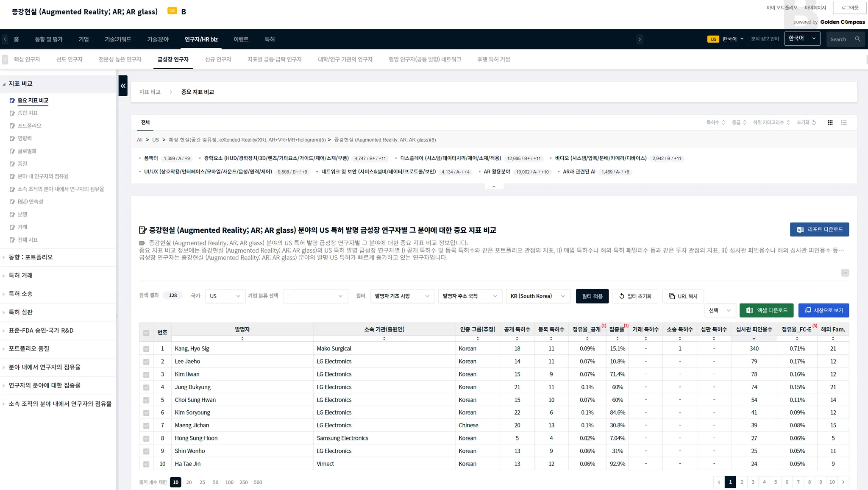Open the 이벤트 menu

coord(241,39)
